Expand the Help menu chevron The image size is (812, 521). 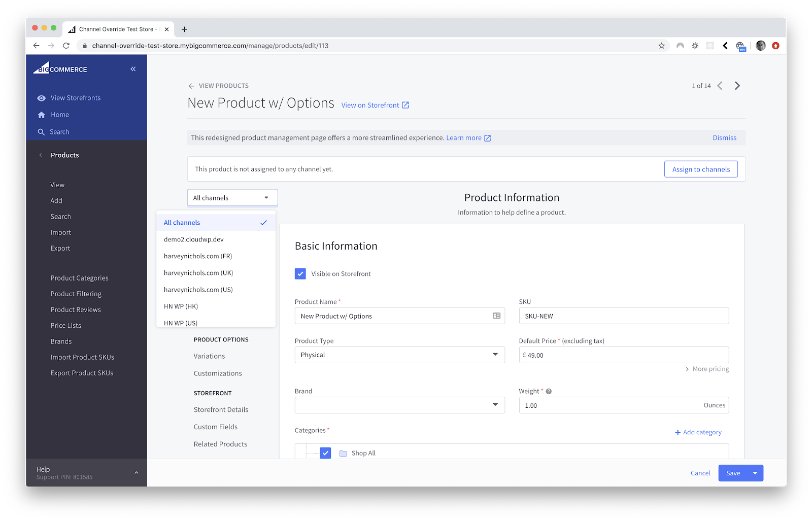(136, 473)
